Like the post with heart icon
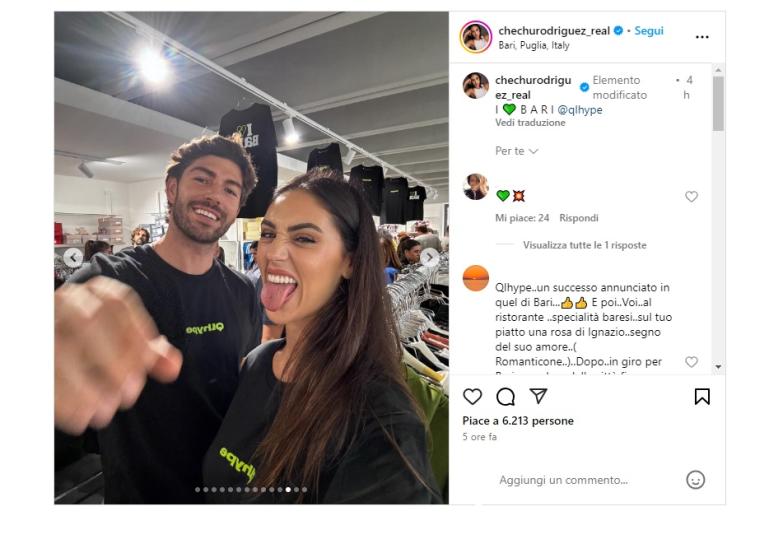The width and height of the screenshot is (768, 539). pyautogui.click(x=472, y=396)
